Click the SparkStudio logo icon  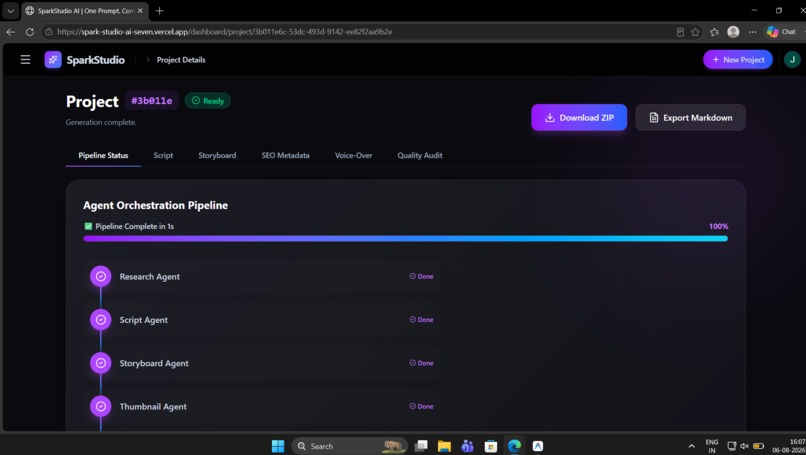[53, 60]
